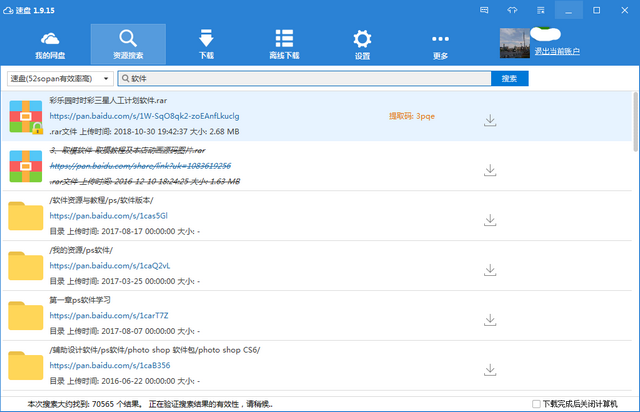
Task: Open link https://pan.baidu.com/s/1cas5Gl
Action: tap(109, 216)
